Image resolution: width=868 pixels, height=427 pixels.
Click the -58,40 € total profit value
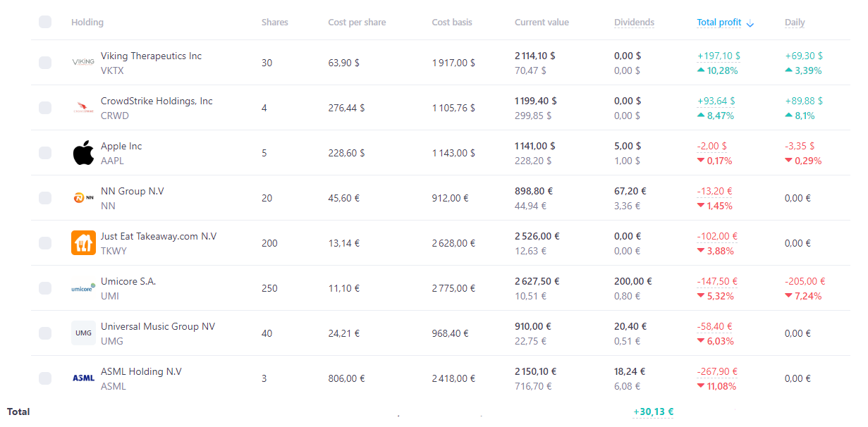coord(714,326)
